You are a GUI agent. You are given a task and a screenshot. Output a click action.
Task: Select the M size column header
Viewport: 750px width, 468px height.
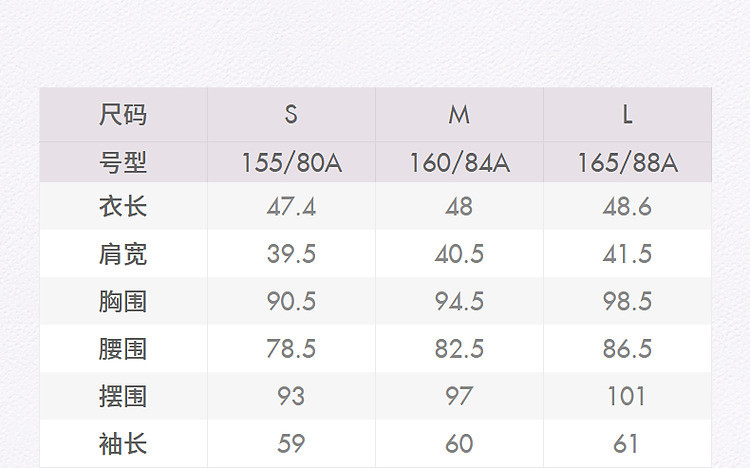459,115
